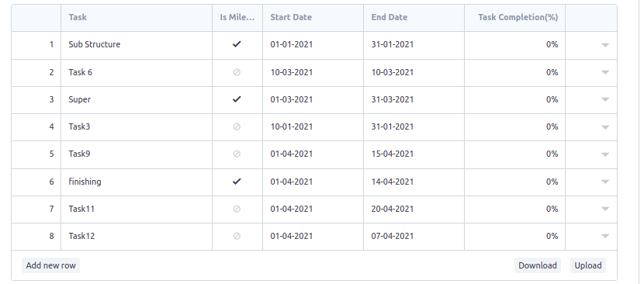Edit the Task Completion cell of Super
644x284 pixels.
click(515, 100)
